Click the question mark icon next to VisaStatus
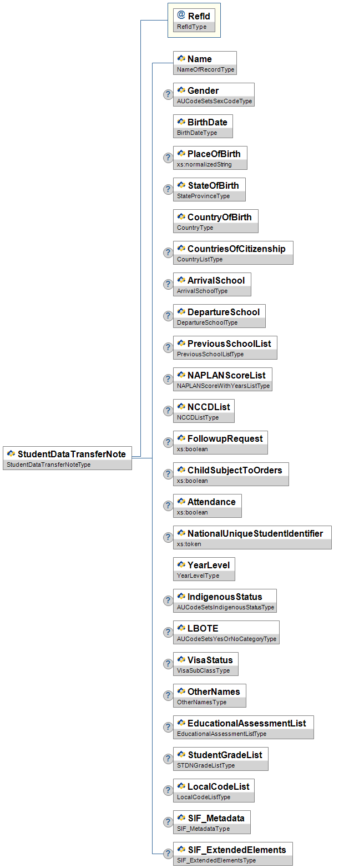This screenshot has height=868, width=344. 168,664
